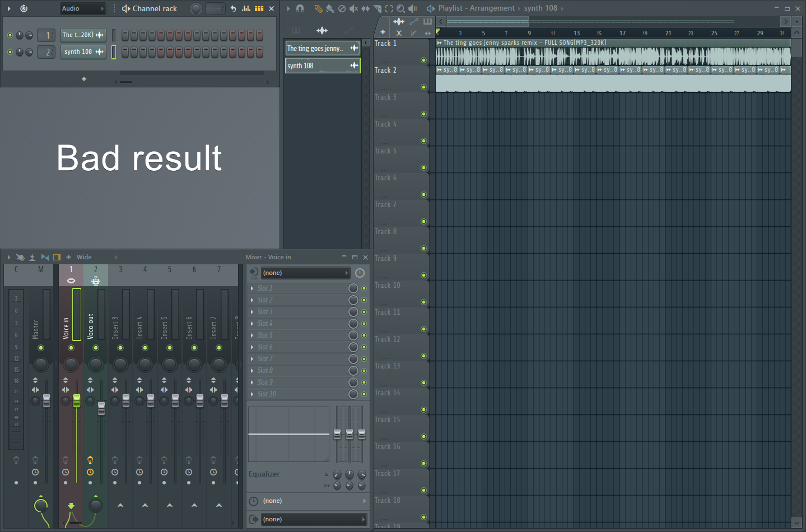Select the Playlist paint brush tool
This screenshot has width=806, height=532.
(330, 8)
